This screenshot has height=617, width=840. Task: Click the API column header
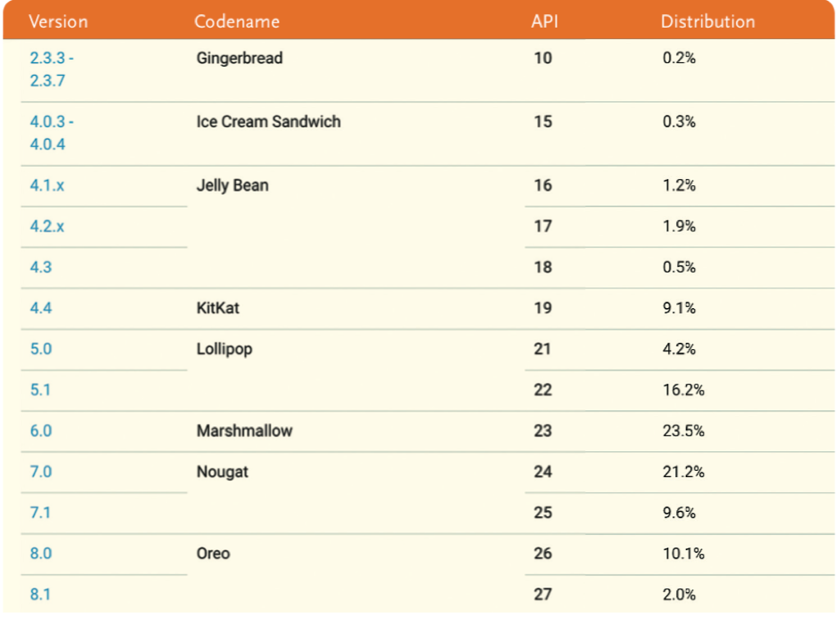544,21
